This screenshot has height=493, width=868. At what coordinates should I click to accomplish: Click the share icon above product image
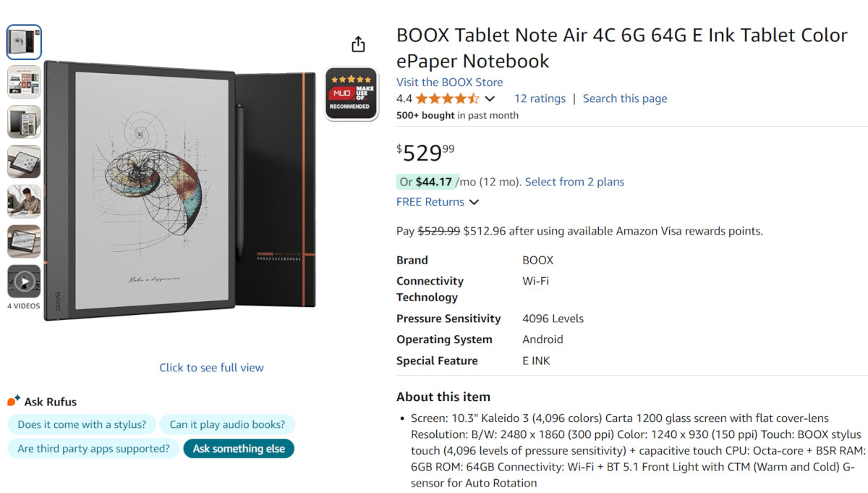tap(358, 44)
